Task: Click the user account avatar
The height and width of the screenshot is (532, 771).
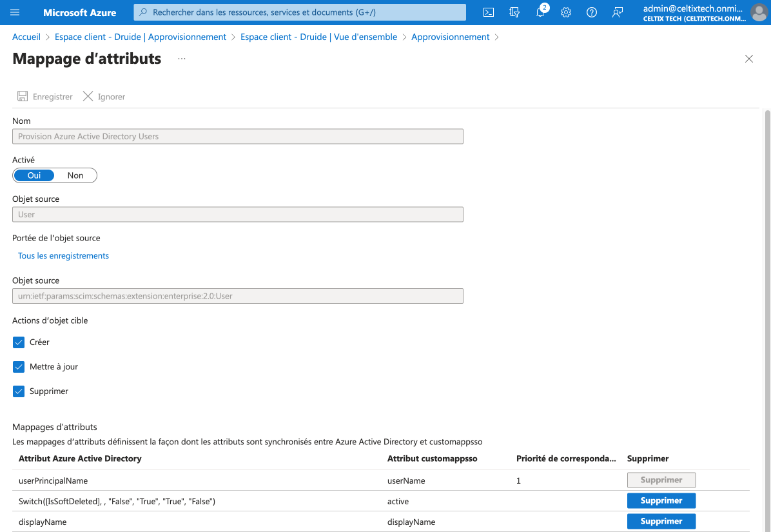Action: pyautogui.click(x=759, y=12)
